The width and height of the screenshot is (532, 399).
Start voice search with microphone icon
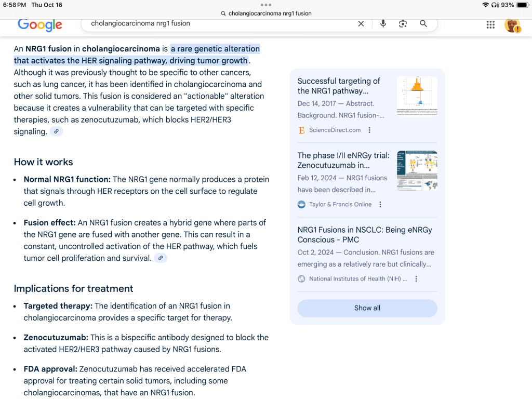383,24
